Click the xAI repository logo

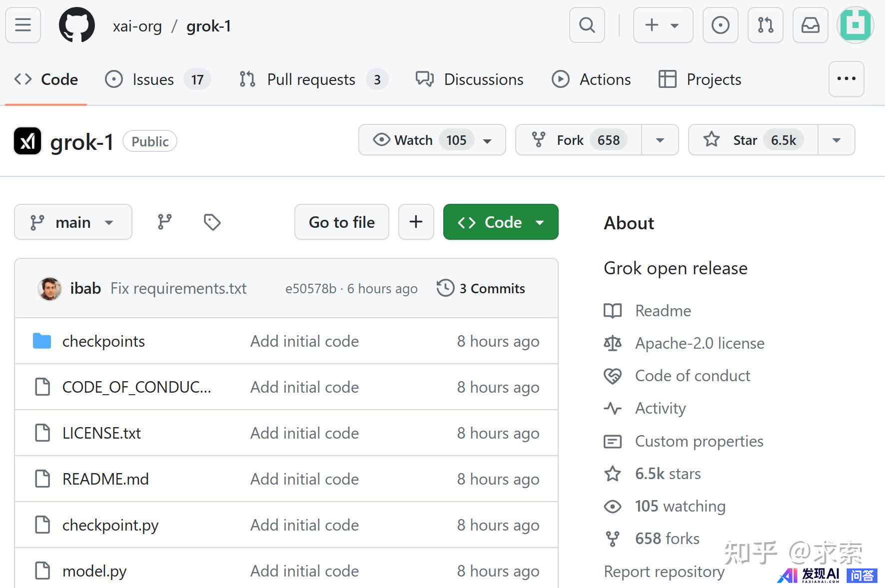tap(27, 141)
